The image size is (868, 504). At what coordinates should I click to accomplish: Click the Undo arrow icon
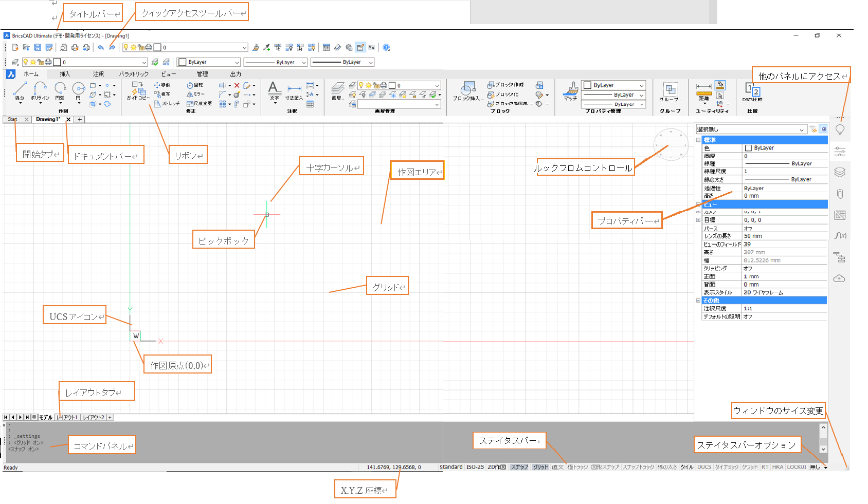101,47
